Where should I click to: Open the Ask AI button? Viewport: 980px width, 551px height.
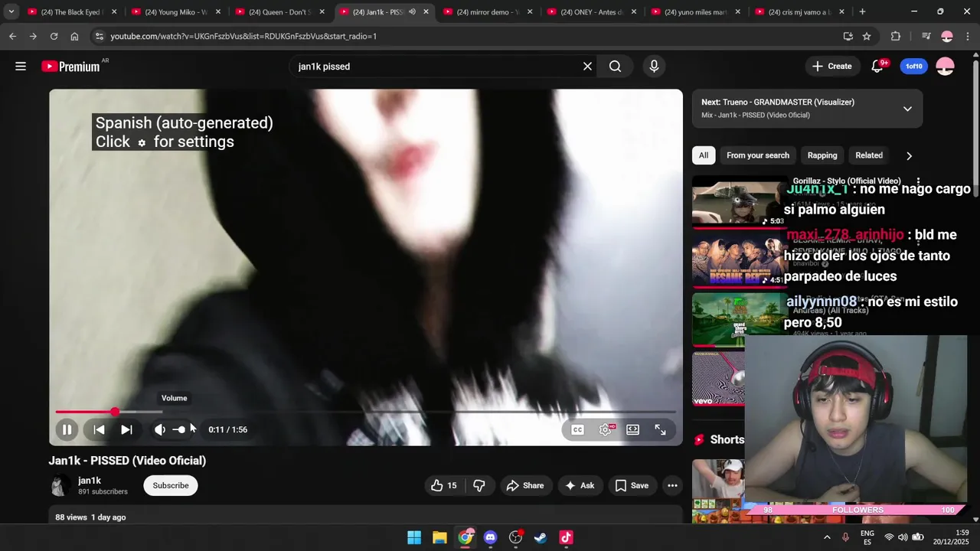(x=580, y=486)
